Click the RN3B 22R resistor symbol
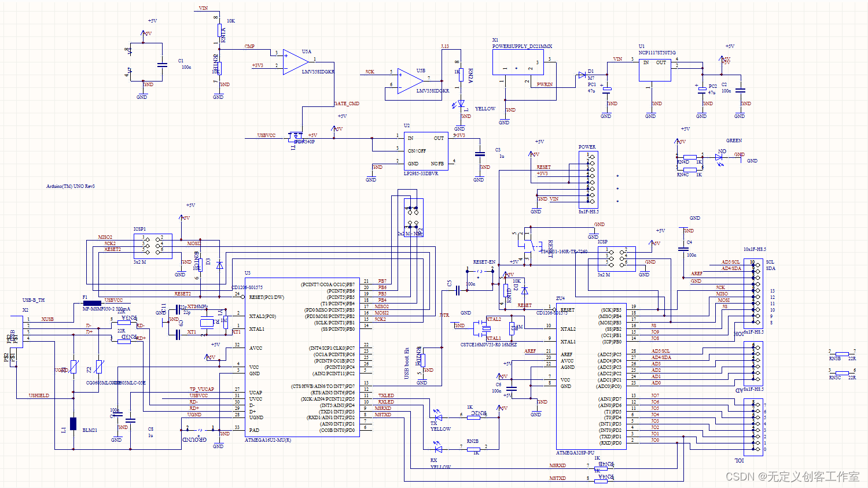The image size is (868, 488). click(843, 353)
